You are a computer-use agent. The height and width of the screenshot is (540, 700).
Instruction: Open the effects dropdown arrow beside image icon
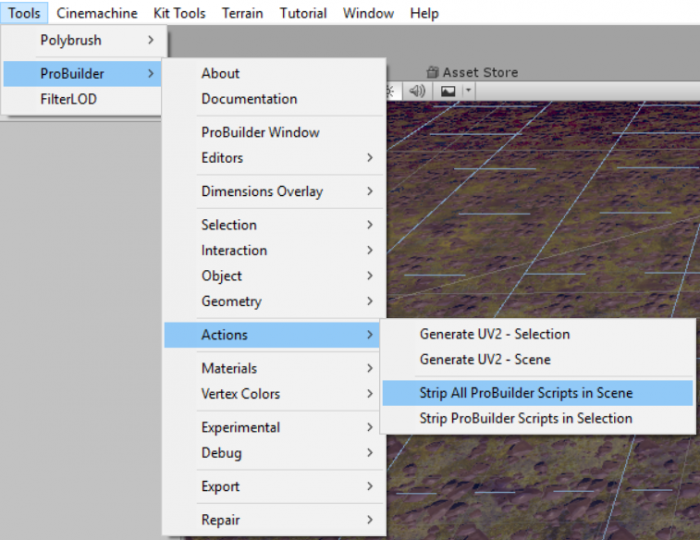click(x=467, y=90)
